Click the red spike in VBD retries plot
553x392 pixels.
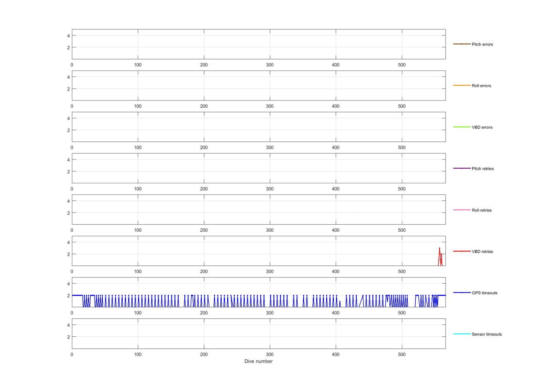[x=440, y=257]
